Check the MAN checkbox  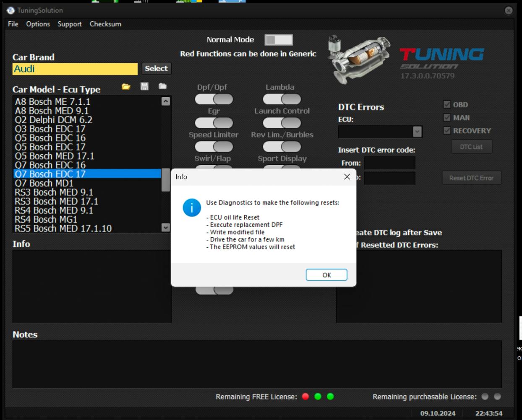point(447,117)
